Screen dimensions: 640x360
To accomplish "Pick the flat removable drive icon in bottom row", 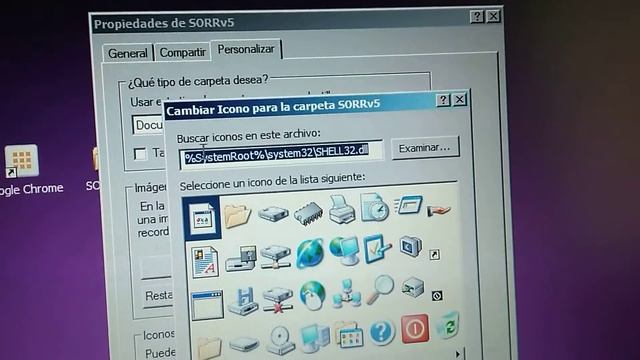I will tap(244, 344).
